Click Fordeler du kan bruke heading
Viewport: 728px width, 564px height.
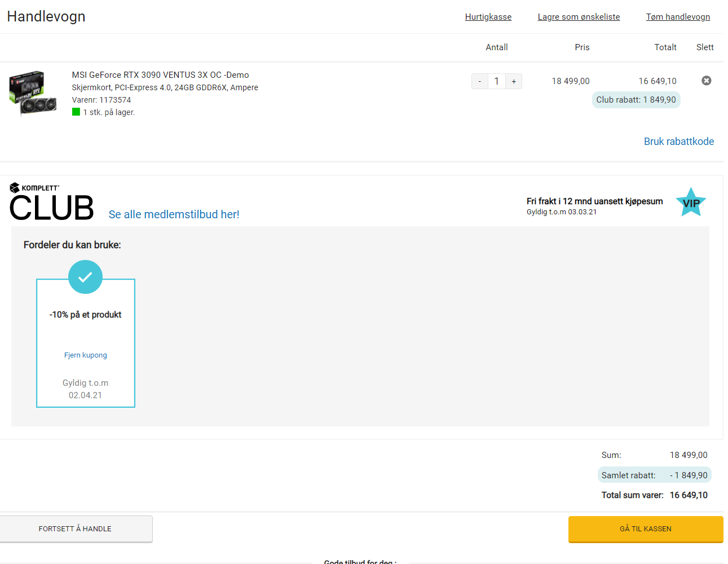pyautogui.click(x=72, y=245)
